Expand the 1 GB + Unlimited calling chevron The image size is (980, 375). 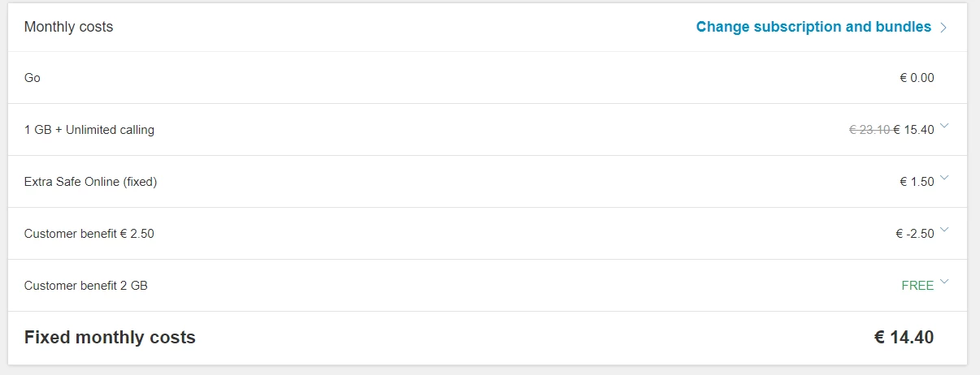[943, 127]
